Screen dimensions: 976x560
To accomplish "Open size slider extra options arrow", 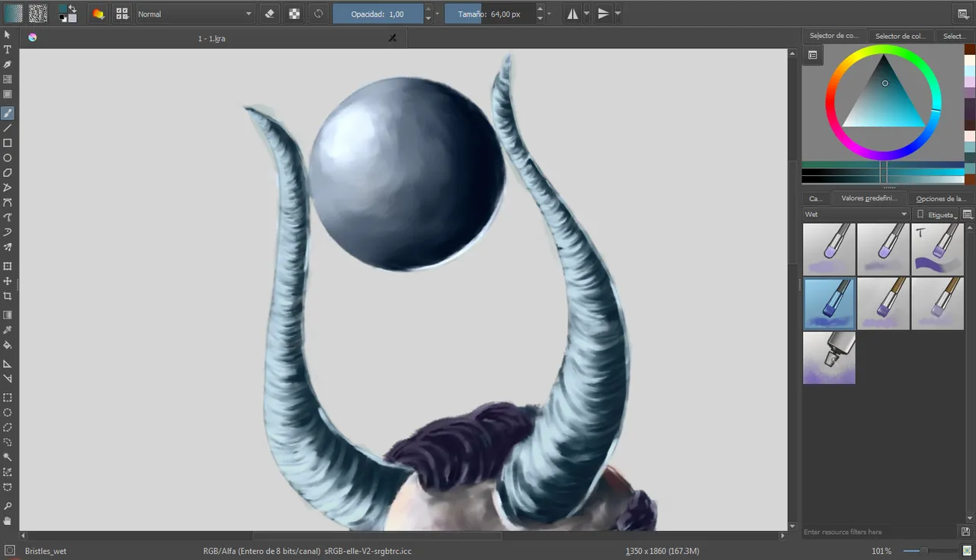I will 550,14.
